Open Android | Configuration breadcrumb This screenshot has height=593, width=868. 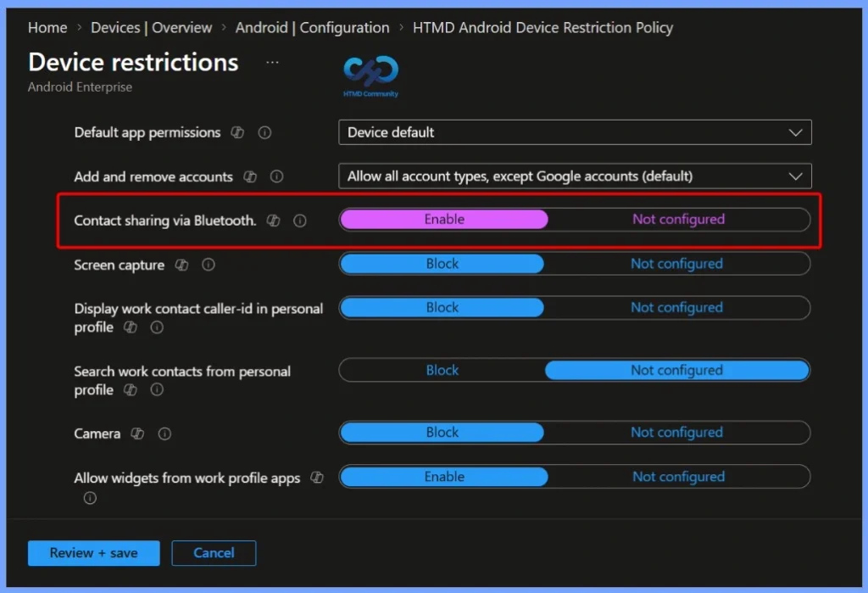[312, 28]
